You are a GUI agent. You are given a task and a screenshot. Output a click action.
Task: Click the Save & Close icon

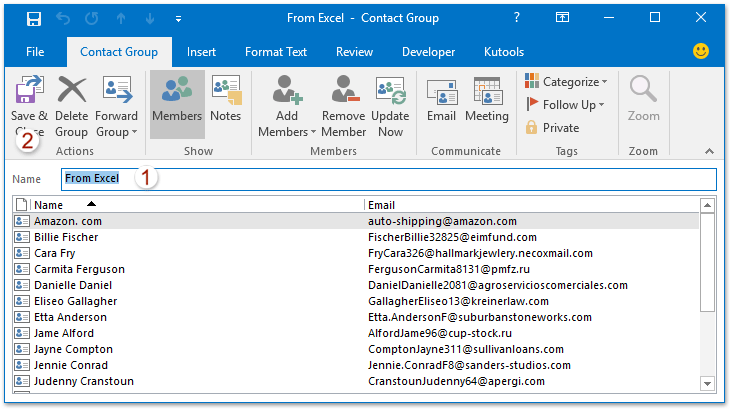29,93
